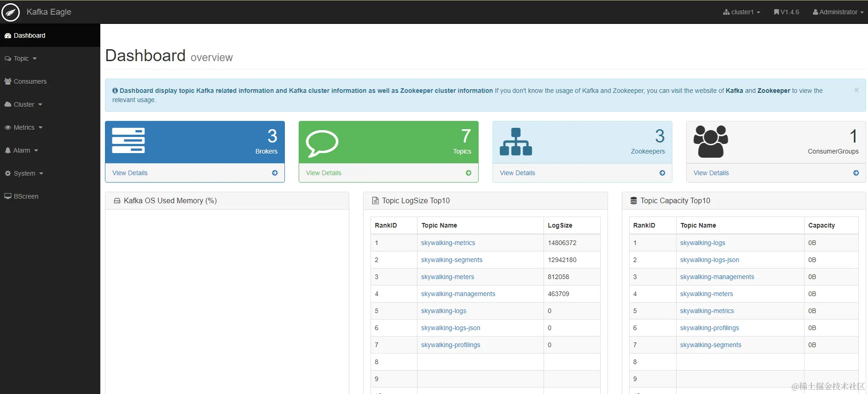868x394 pixels.
Task: Click the Topics View Details arrow icon
Action: point(469,173)
